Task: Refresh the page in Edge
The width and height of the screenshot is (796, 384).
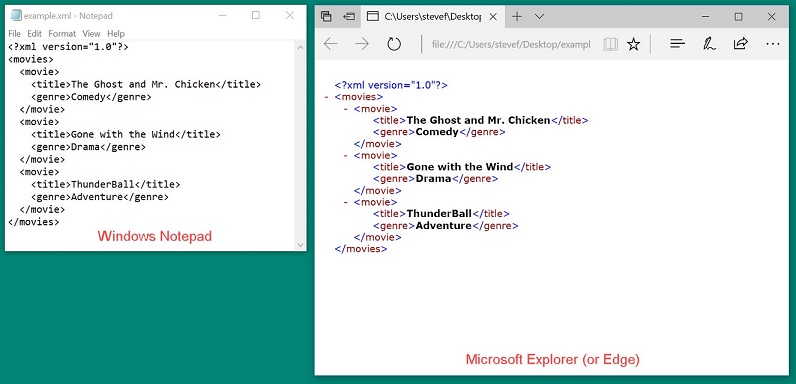Action: point(394,44)
